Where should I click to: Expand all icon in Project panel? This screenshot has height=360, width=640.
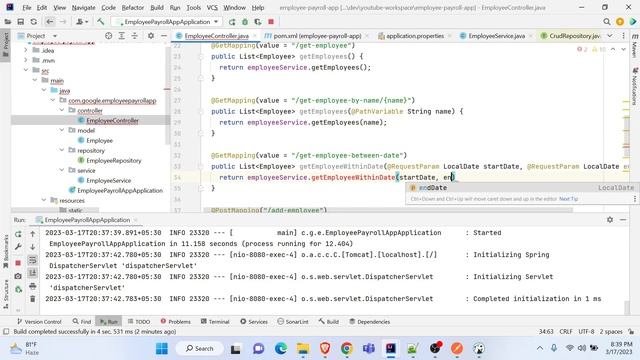122,36
